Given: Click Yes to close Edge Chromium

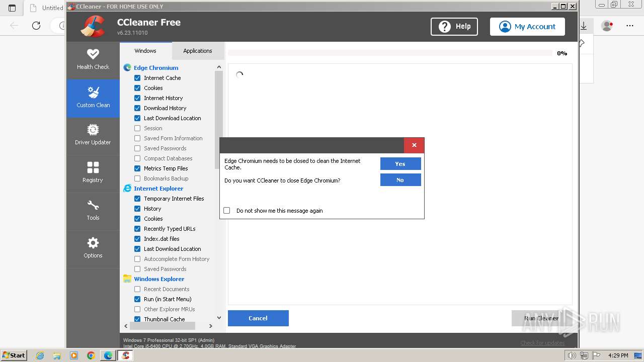Looking at the screenshot, I should coord(400,164).
